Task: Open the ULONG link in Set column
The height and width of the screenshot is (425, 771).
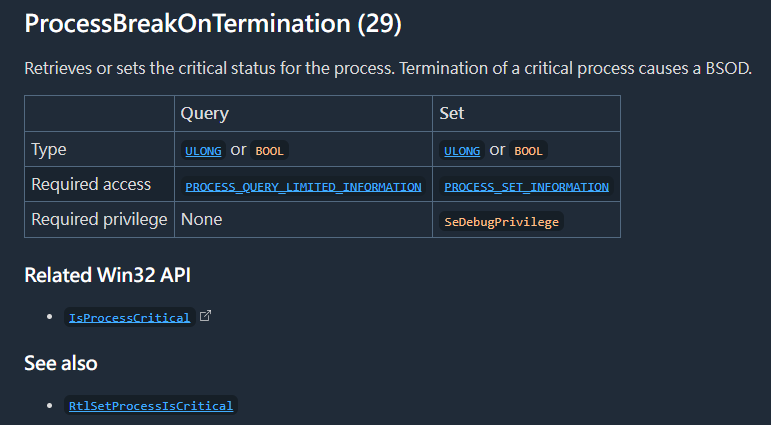Action: click(x=462, y=151)
